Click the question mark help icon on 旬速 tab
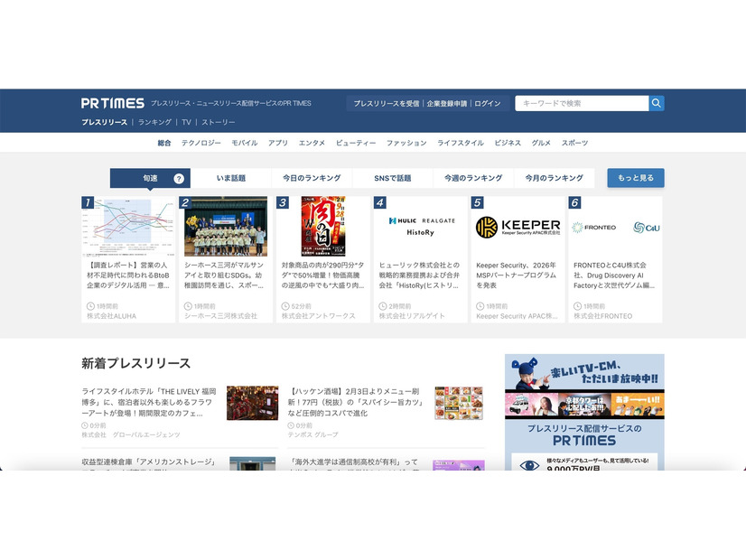The image size is (746, 560). (x=179, y=179)
